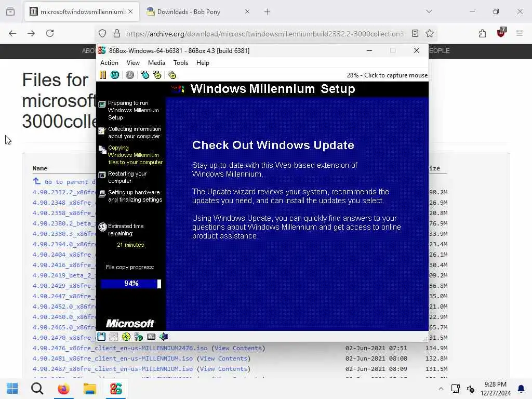532x399 pixels.
Task: Click the Firefox address bar URL
Action: [x=264, y=34]
